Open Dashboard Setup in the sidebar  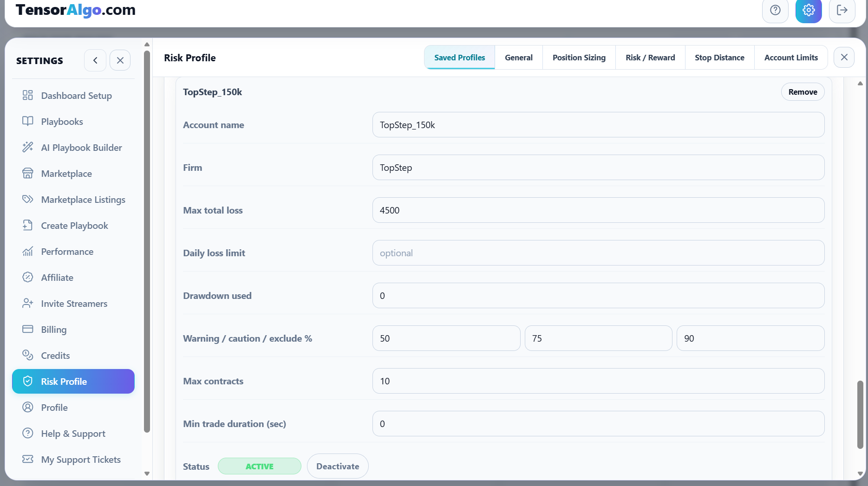(x=73, y=95)
